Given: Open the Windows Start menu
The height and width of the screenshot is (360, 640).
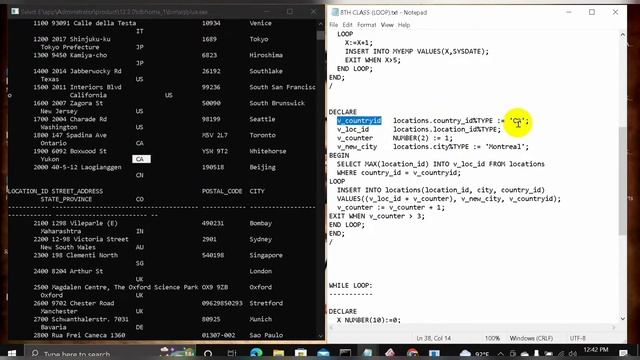Looking at the screenshot, I should pos(11,353).
